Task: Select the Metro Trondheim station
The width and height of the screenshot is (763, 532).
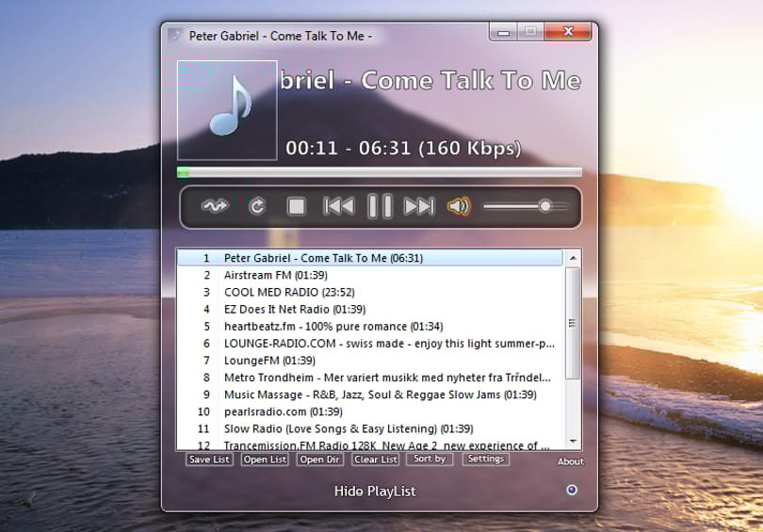Action: [370, 378]
